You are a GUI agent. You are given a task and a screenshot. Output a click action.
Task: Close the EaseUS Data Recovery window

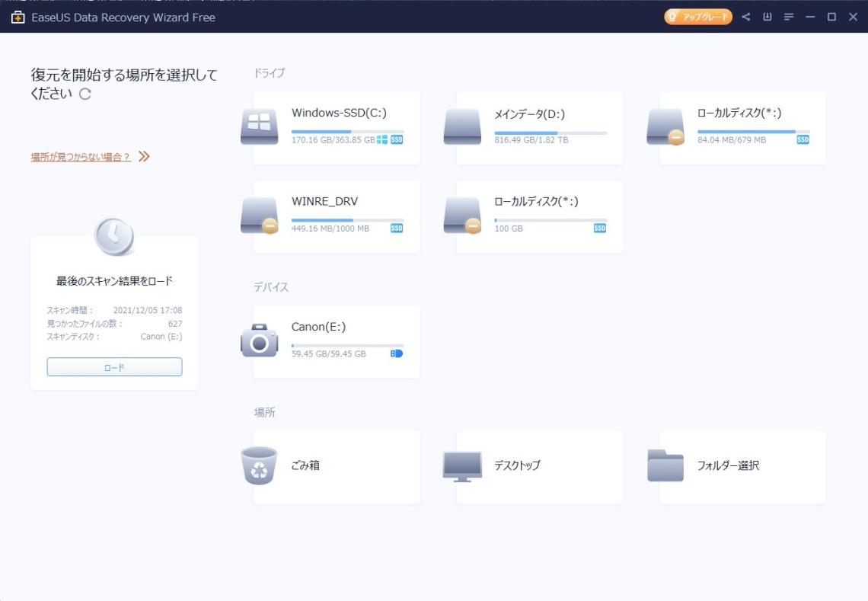853,18
